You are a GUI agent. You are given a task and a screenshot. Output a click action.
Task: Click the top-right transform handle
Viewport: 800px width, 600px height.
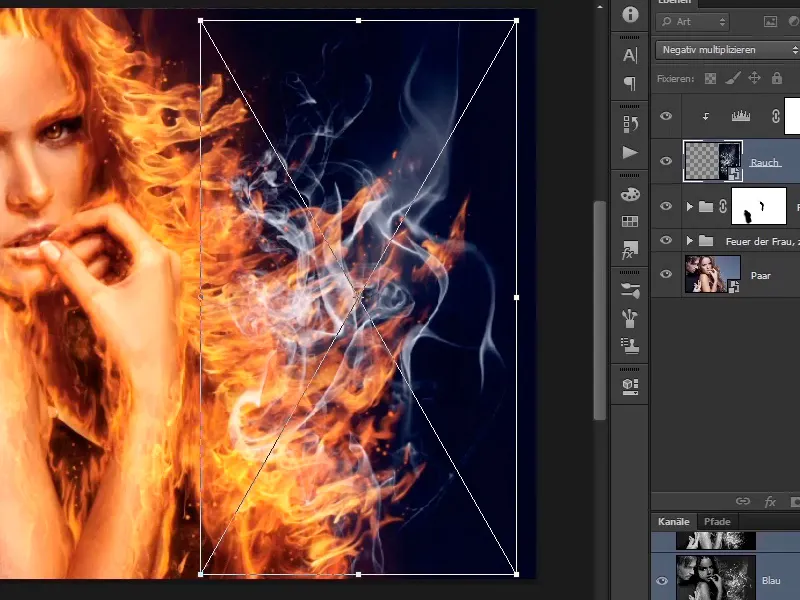[516, 21]
